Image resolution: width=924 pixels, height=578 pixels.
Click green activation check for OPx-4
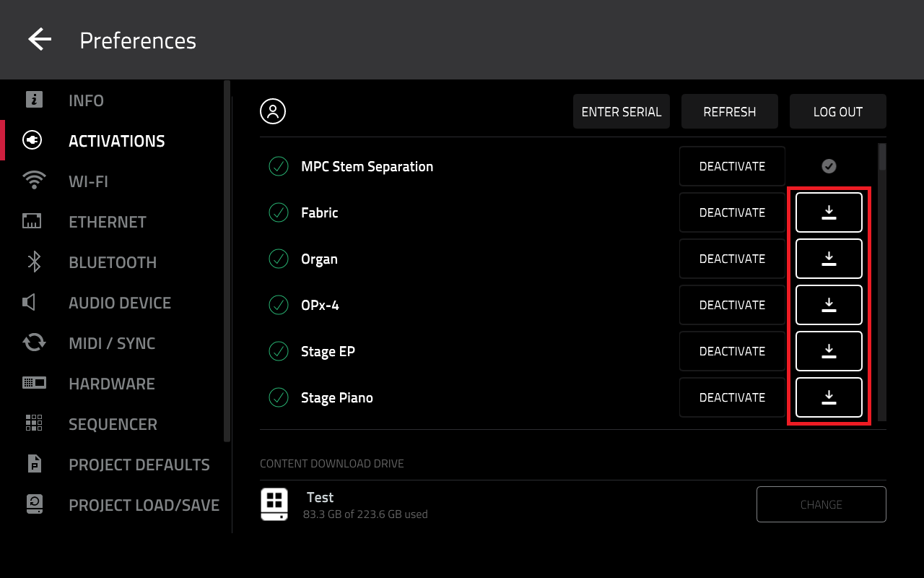click(x=279, y=305)
